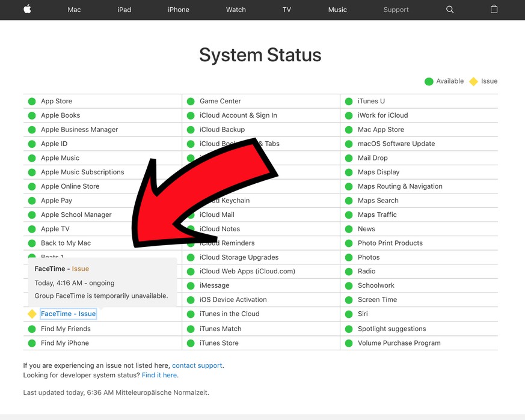This screenshot has height=420, width=525.
Task: Click the 'Schoolwork' service name
Action: [376, 285]
